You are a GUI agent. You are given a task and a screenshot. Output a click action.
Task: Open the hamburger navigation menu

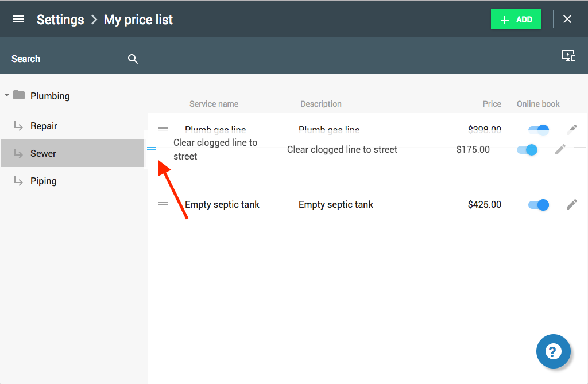(x=18, y=20)
